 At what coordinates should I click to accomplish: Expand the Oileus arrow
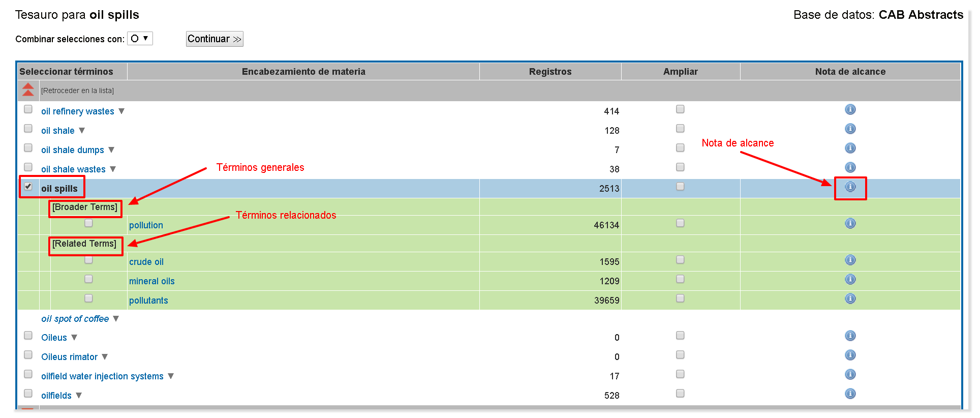pyautogui.click(x=74, y=337)
